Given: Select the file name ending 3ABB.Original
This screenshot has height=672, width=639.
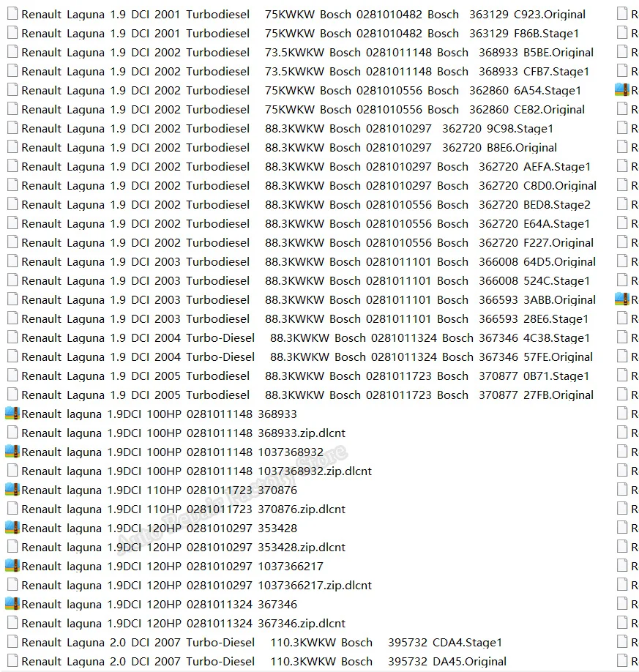Looking at the screenshot, I should [309, 300].
